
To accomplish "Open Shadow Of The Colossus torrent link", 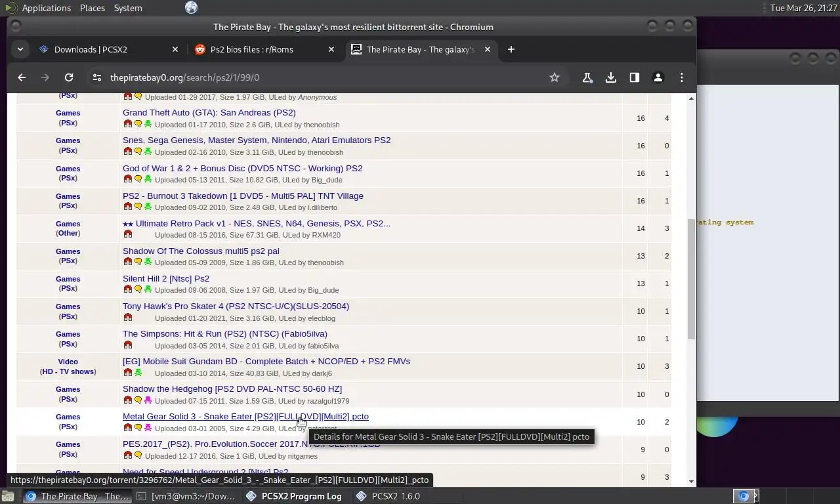I will click(x=201, y=251).
